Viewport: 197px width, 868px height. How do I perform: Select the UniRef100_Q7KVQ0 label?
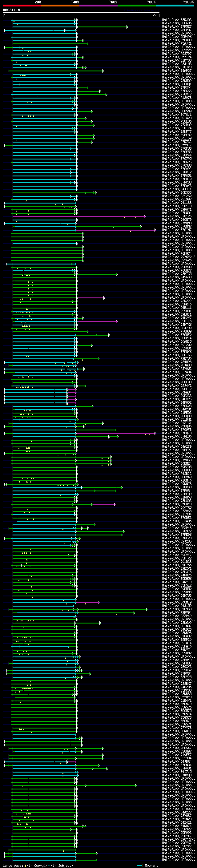click(x=177, y=775)
